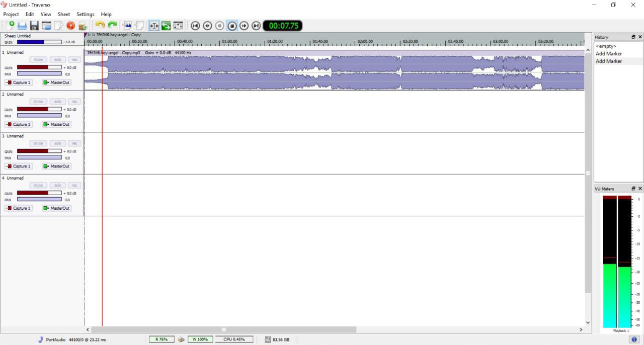Click the toolbar icon showing a blue waveform
Viewport: 644px width, 345px height.
pos(127,26)
